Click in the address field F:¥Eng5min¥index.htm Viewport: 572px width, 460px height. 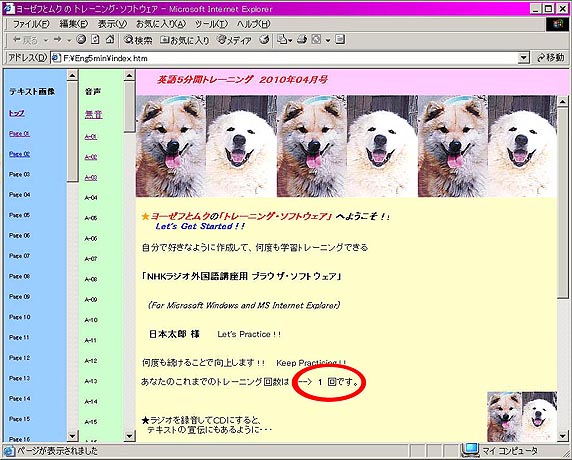coord(289,58)
